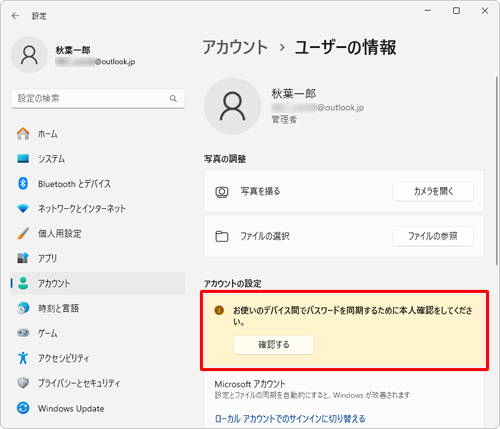
Task: Minimize the 設定 window
Action: [x=428, y=11]
